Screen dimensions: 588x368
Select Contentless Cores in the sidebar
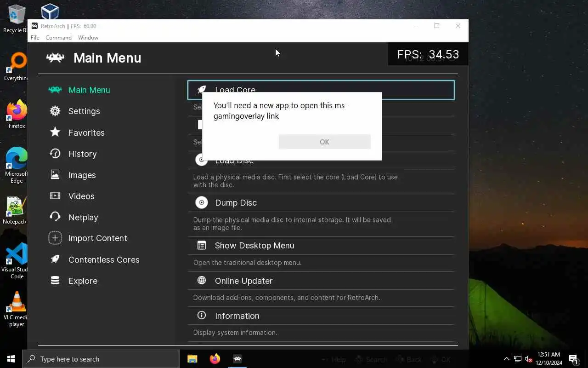pyautogui.click(x=104, y=259)
